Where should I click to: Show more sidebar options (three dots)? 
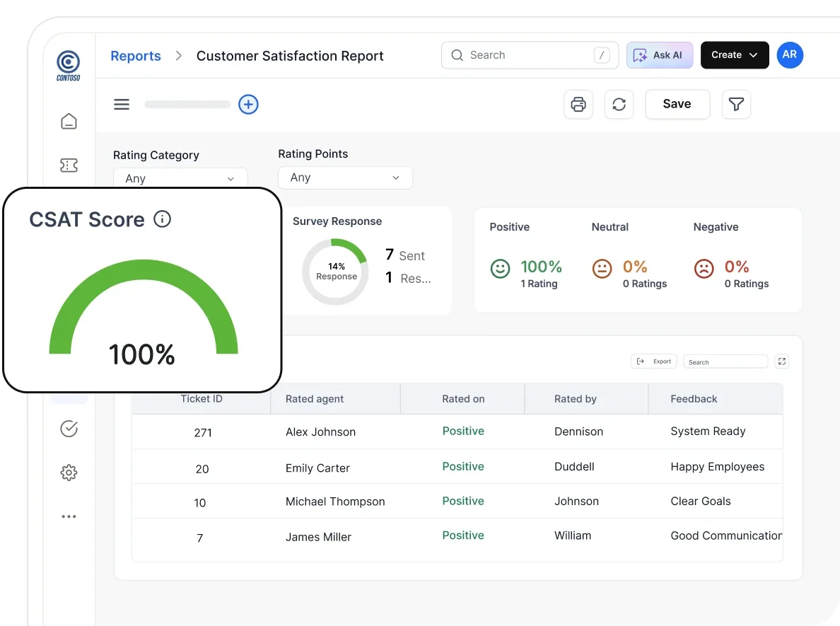[69, 516]
